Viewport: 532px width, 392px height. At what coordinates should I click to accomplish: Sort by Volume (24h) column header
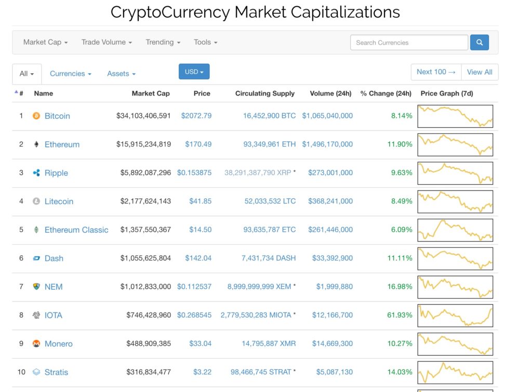(330, 93)
